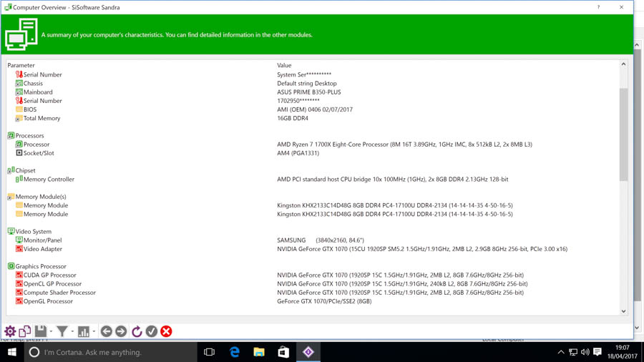Click the Chassis row icon

19,83
